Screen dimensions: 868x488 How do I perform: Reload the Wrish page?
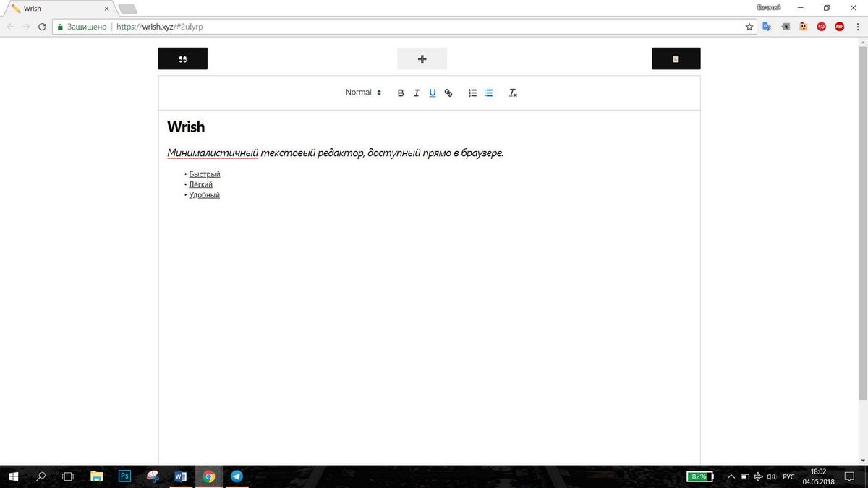pyautogui.click(x=42, y=27)
